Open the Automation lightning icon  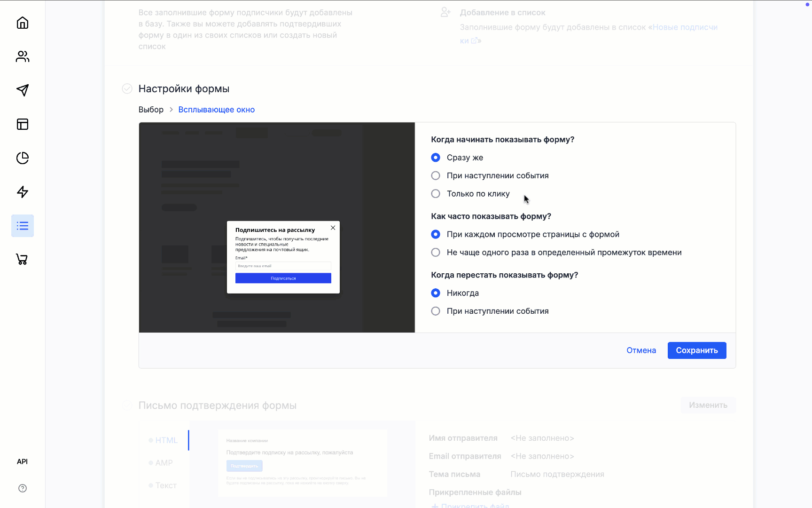(x=22, y=192)
